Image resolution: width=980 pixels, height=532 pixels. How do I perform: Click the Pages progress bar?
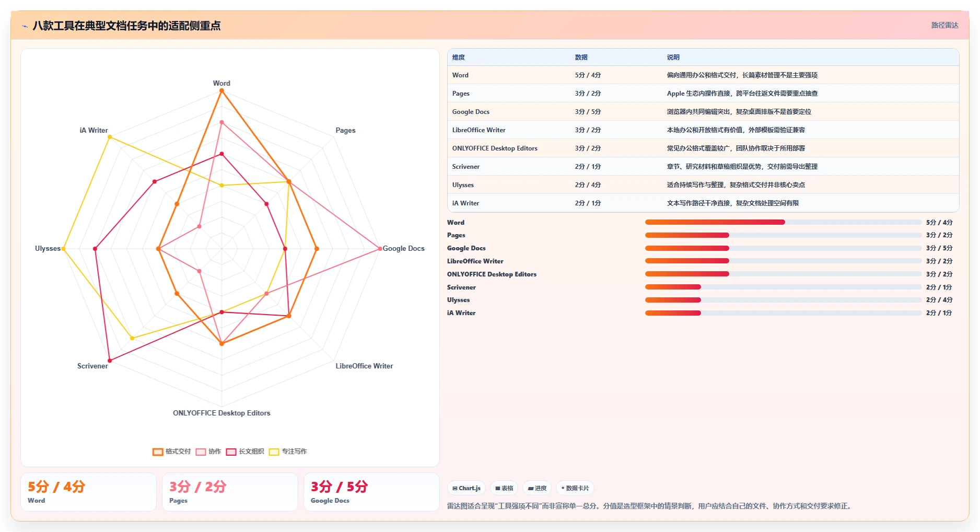pos(783,235)
